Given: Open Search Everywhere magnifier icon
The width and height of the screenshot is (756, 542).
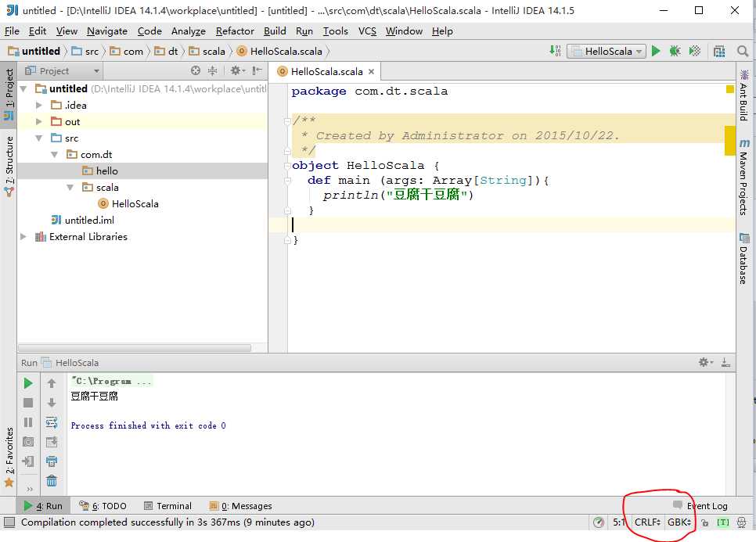Looking at the screenshot, I should 743,51.
